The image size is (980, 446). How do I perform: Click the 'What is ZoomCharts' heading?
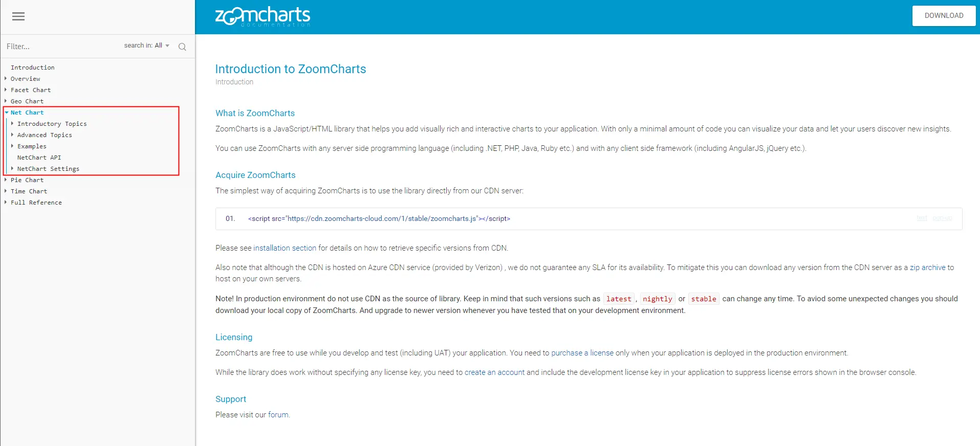pos(255,113)
